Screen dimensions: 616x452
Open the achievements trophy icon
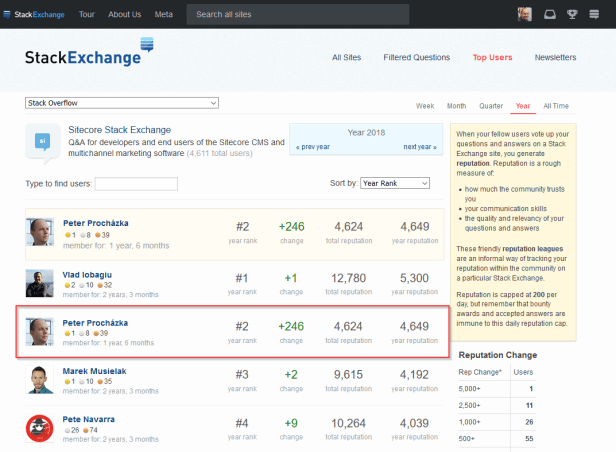(x=572, y=15)
